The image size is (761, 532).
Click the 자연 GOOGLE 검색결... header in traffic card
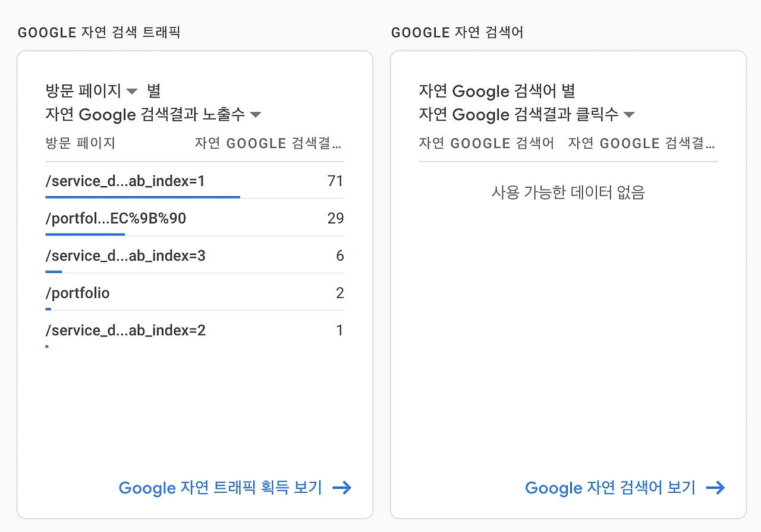click(x=268, y=143)
